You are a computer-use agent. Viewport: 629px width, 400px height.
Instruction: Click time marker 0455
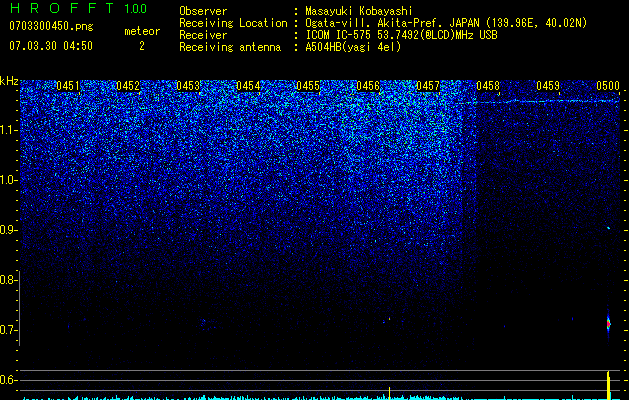click(308, 86)
